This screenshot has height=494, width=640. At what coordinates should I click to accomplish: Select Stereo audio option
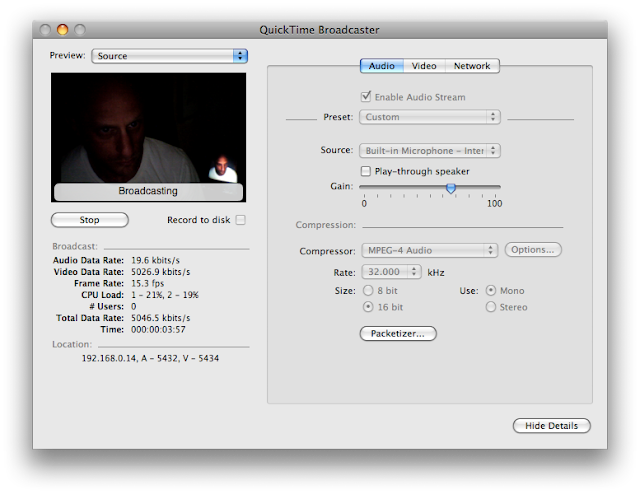[491, 307]
